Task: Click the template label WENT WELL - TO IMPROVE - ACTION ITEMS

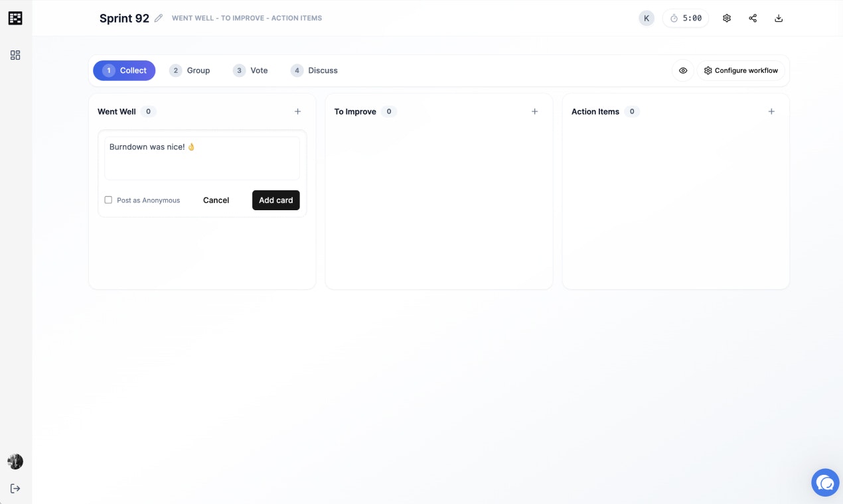Action: 247,19
